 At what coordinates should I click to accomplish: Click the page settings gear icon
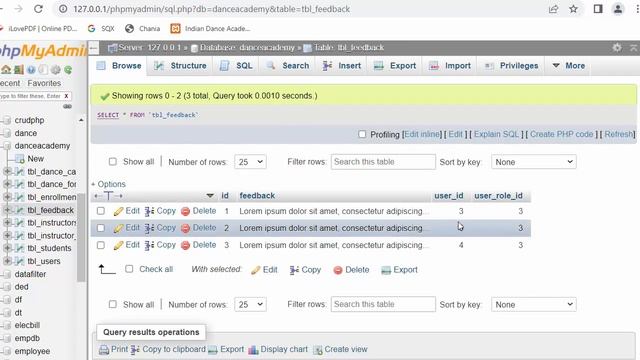617,48
